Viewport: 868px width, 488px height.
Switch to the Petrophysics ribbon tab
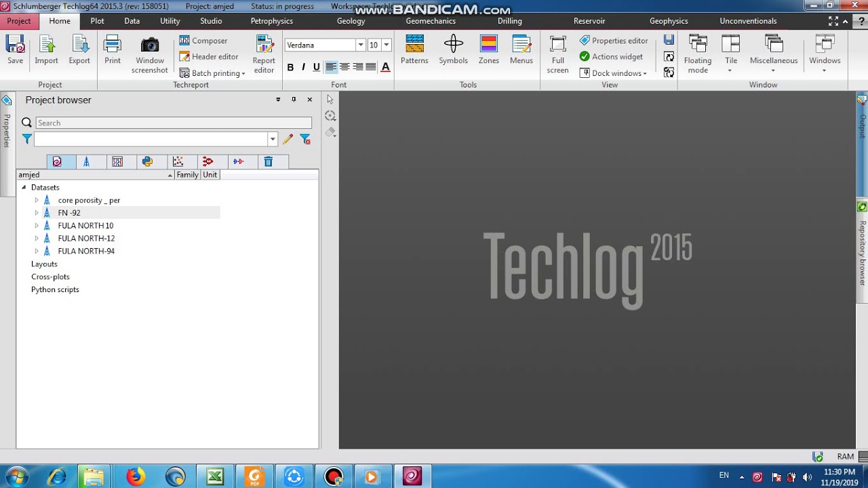coord(271,21)
